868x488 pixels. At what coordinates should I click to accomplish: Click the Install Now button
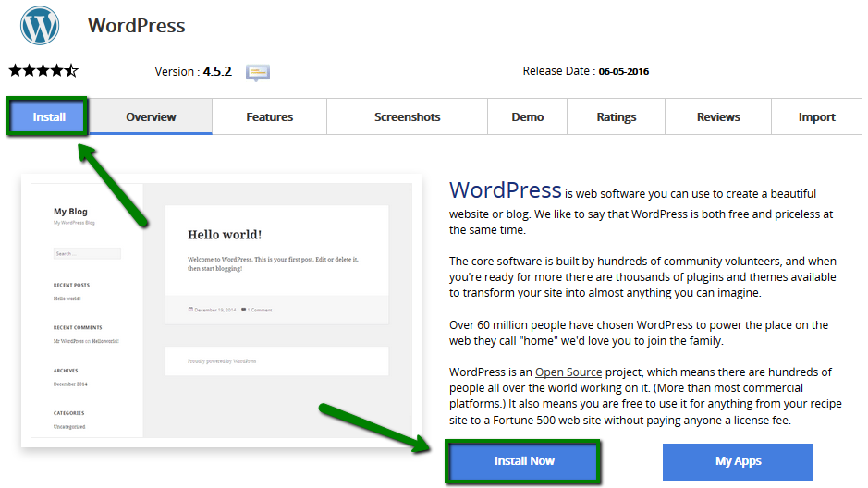pos(523,461)
